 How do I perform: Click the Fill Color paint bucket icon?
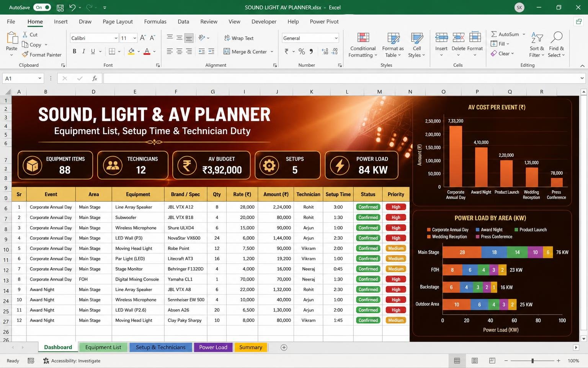pos(131,51)
